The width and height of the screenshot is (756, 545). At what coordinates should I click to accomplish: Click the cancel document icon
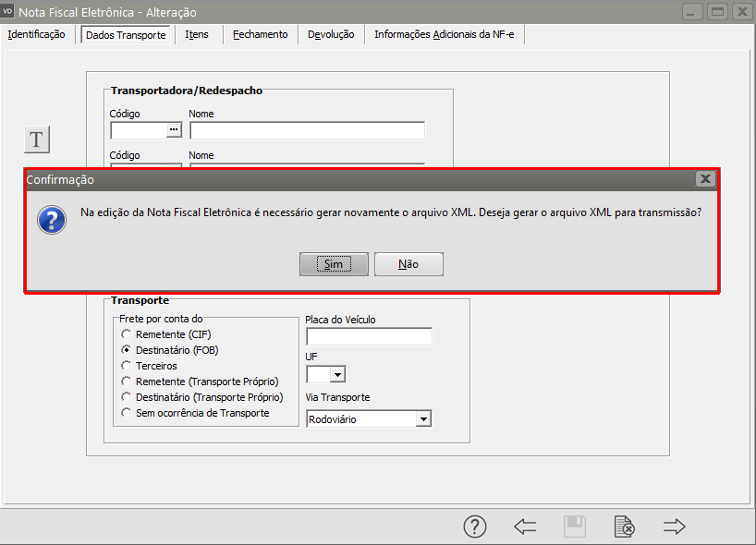click(x=625, y=527)
